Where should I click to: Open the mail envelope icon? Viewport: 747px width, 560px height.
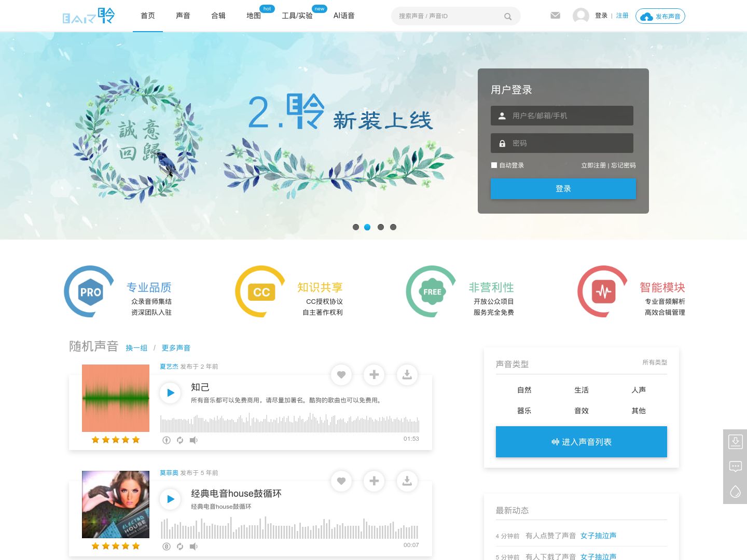[x=555, y=16]
